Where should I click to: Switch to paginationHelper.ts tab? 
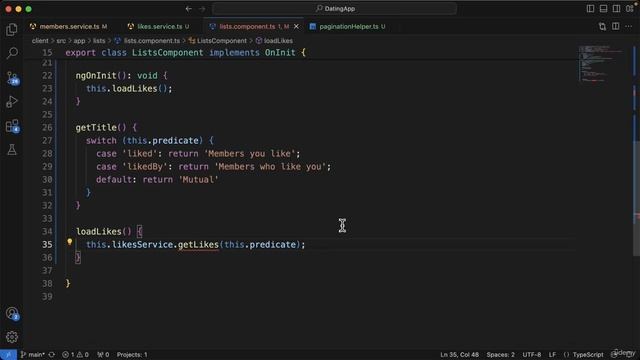[x=348, y=27]
